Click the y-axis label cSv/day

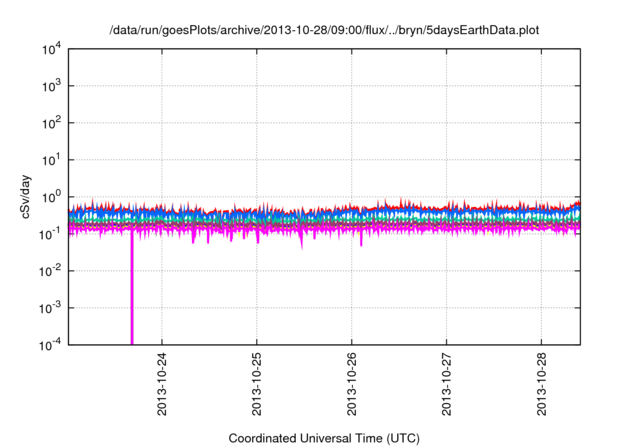26,197
